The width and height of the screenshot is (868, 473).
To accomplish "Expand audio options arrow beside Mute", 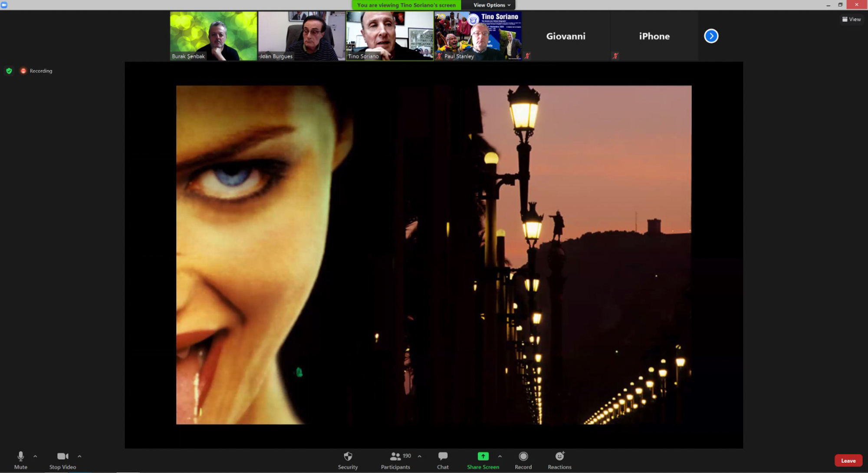I will (x=35, y=456).
